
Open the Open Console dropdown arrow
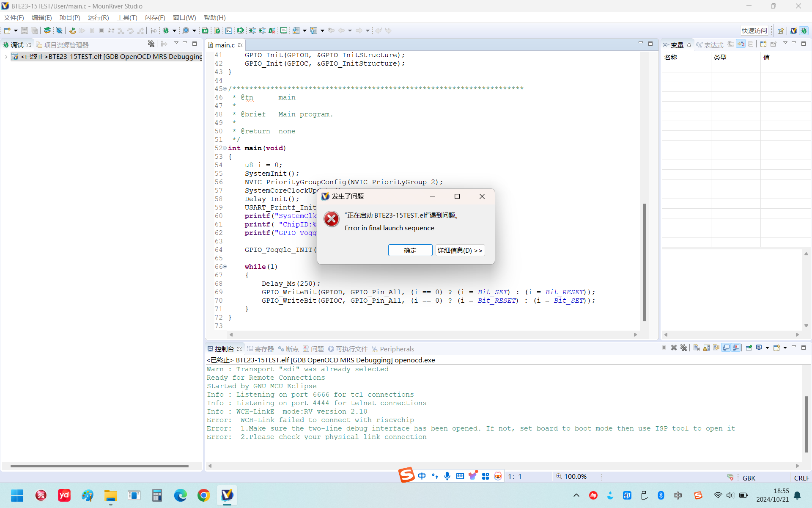click(x=785, y=348)
